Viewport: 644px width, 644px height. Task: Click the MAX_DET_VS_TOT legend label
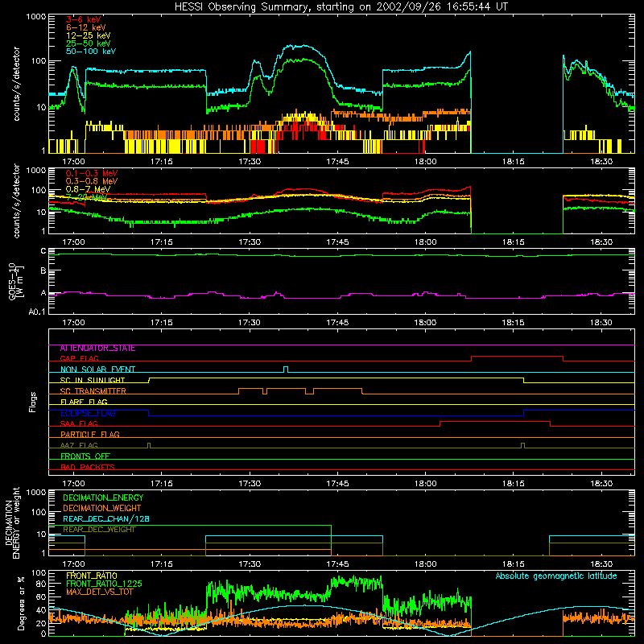[x=100, y=592]
